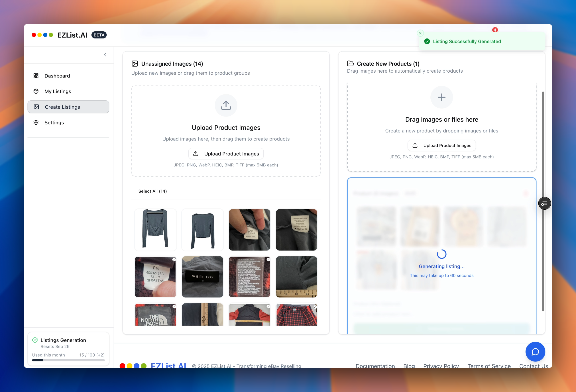Viewport: 576px width, 392px height.
Task: Expand the F16 tag image with corner icon
Action: [x=174, y=260]
